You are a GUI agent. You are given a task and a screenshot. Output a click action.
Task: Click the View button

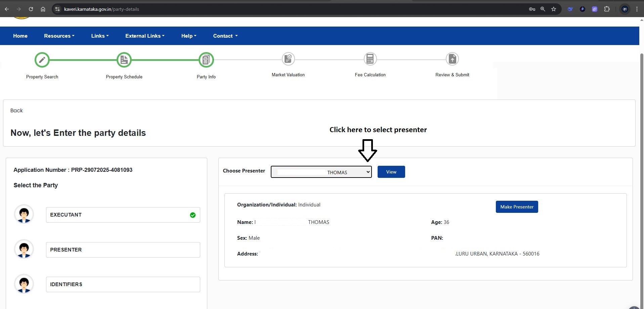pos(391,172)
